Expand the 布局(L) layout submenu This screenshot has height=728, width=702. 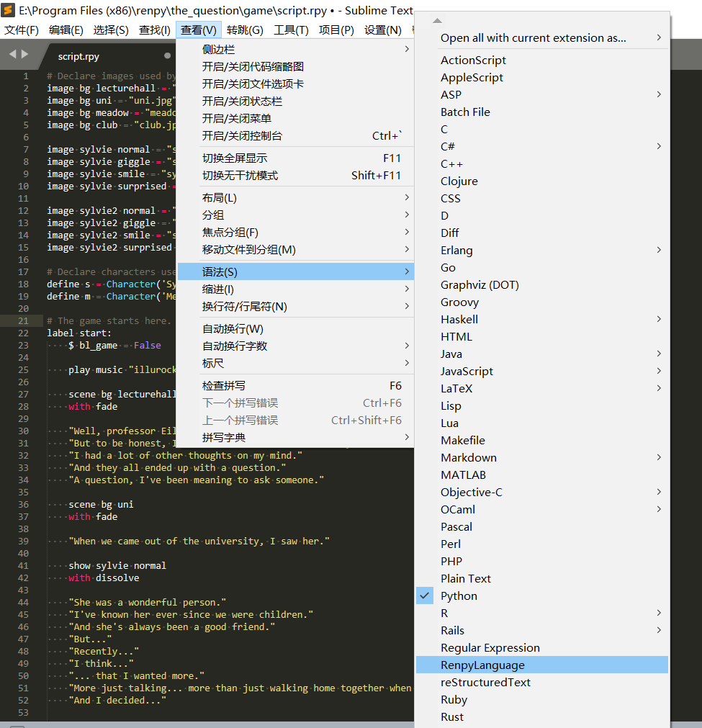219,197
